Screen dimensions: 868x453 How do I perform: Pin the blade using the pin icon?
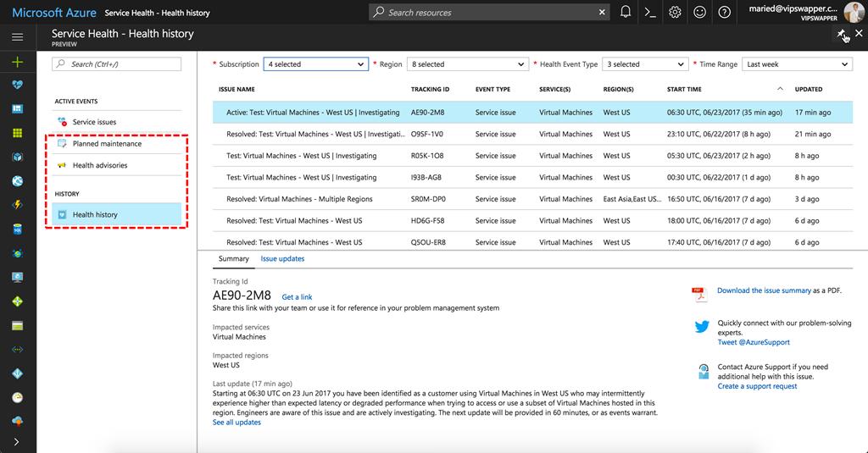click(x=841, y=34)
